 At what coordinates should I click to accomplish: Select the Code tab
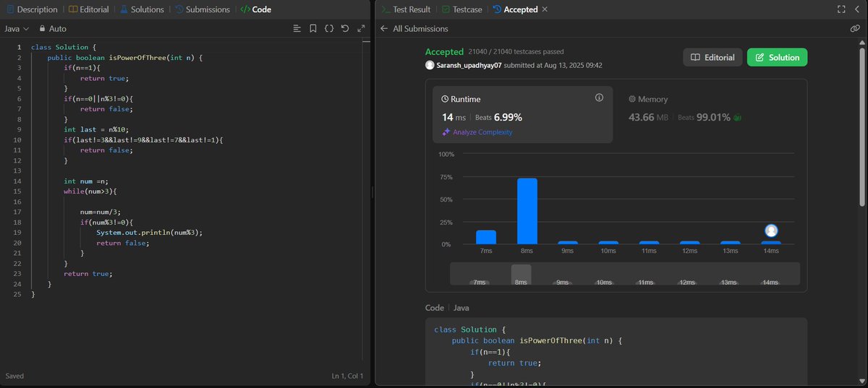point(255,9)
